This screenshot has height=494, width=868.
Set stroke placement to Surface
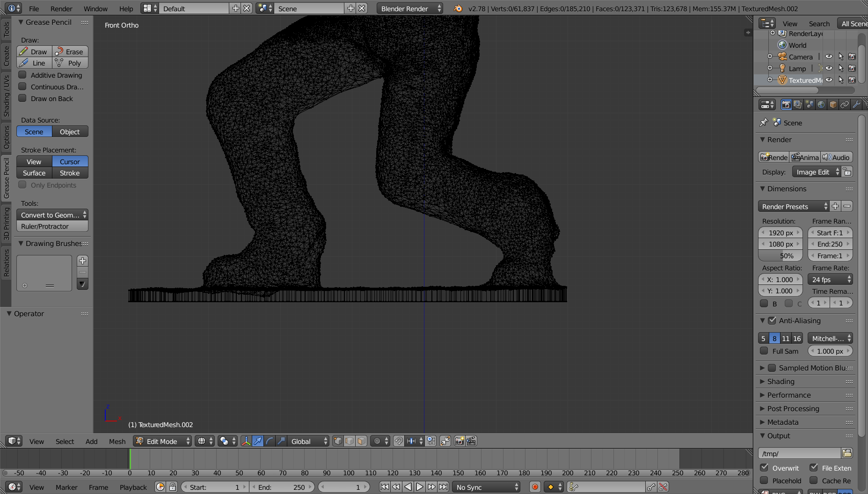(34, 173)
